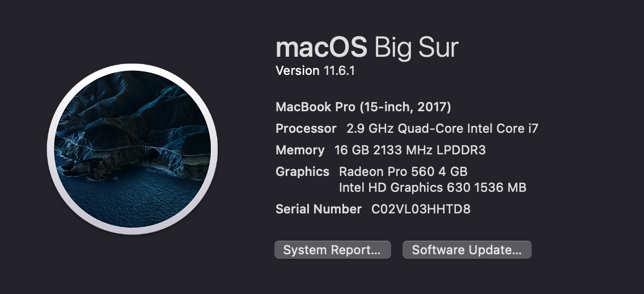Viewport: 644px width, 294px height.
Task: Click the "16 GB" memory amount
Action: click(348, 150)
